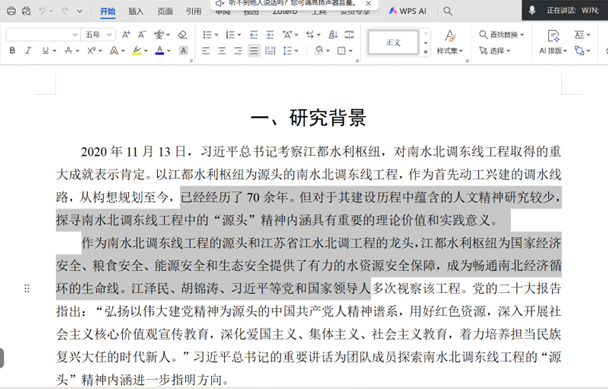Screen dimensions: 608x389
Task: Click the paragraph drag handle beside text
Action: tap(27, 288)
